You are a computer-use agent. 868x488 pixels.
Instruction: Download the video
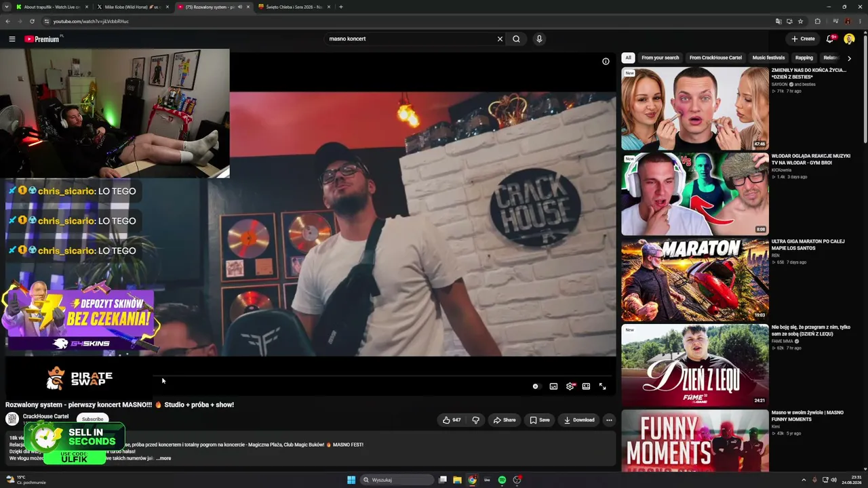coord(579,420)
